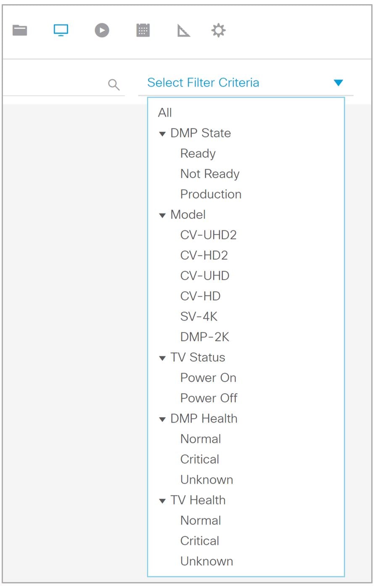Select the All filter option
The width and height of the screenshot is (378, 588).
[166, 112]
